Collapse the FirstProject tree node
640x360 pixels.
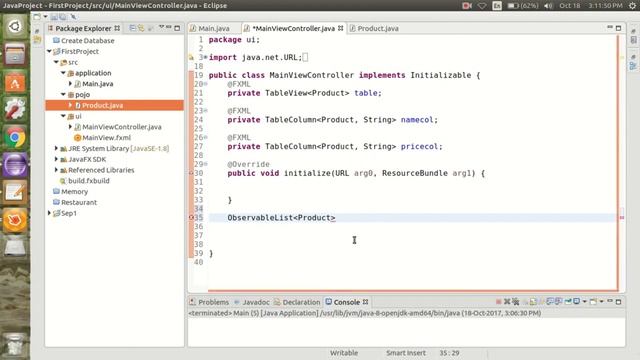pyautogui.click(x=49, y=51)
